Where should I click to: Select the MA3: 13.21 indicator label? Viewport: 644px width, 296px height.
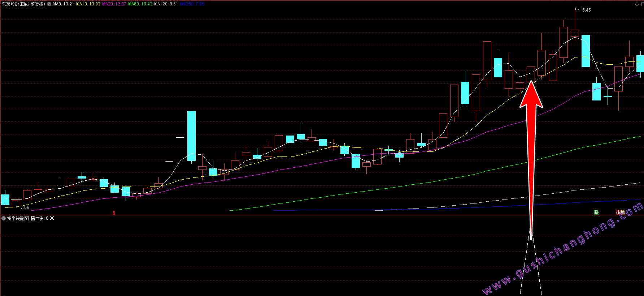(63, 4)
